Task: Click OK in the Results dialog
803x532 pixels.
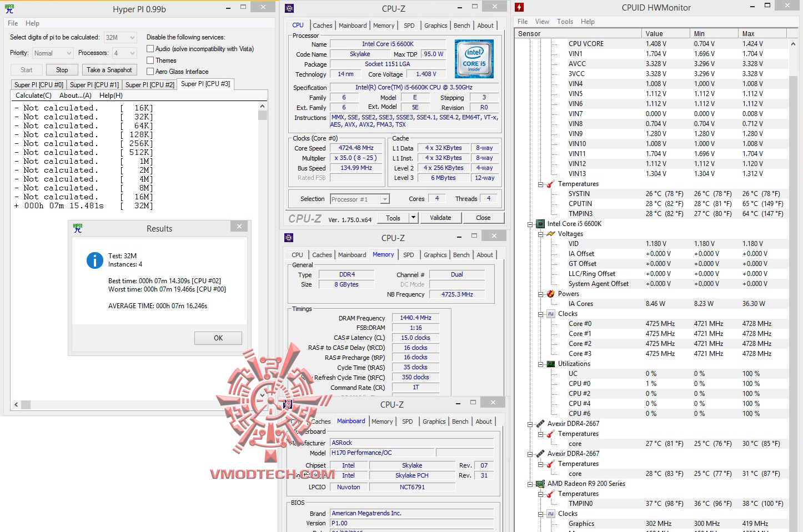Action: 218,338
